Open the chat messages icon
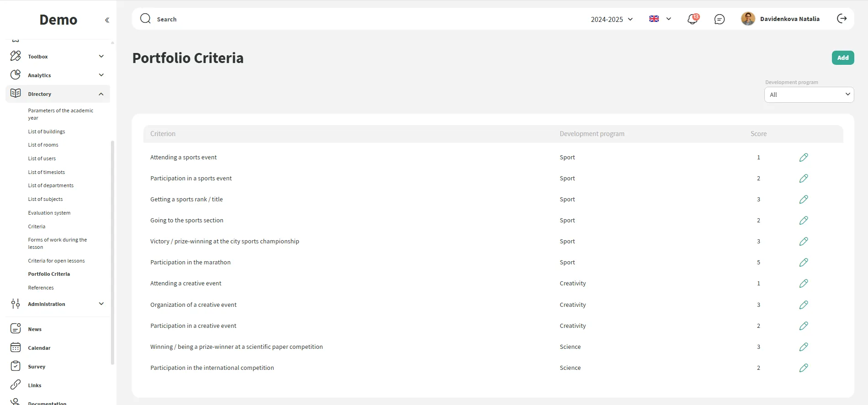 [x=719, y=19]
